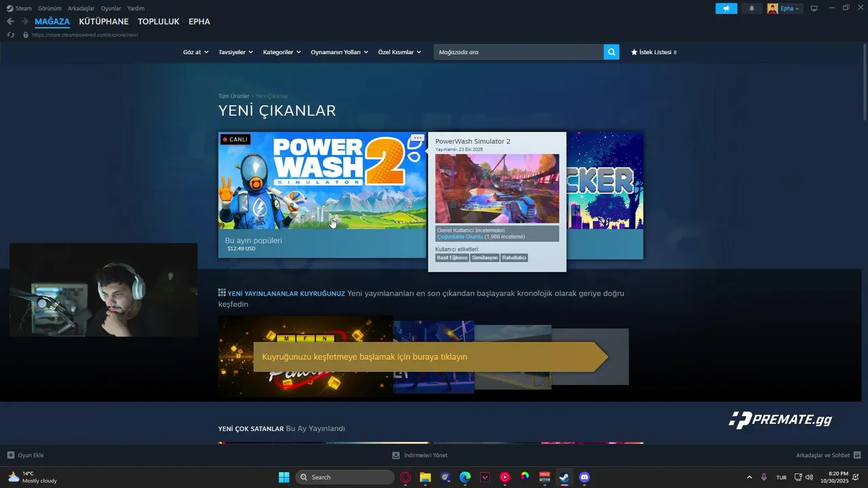Follow the Yeni Çıkanlar breadcrumb link

coord(272,96)
